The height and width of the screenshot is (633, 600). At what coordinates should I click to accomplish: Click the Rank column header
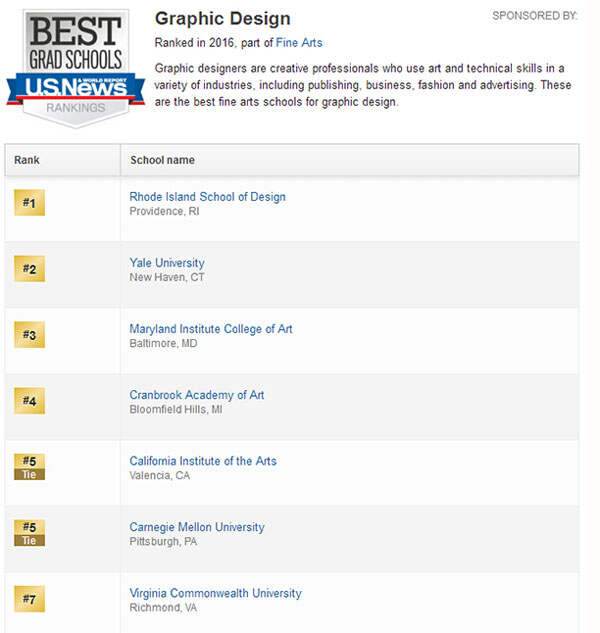pos(27,160)
